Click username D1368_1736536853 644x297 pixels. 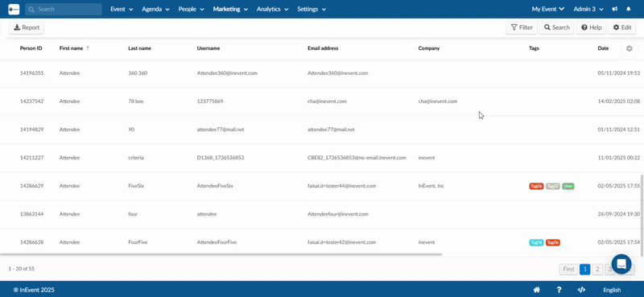pyautogui.click(x=221, y=158)
